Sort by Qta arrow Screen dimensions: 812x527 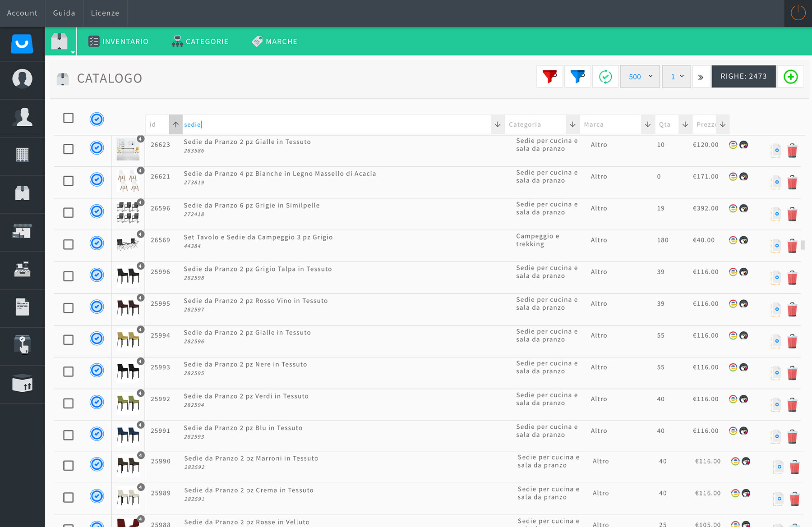point(685,124)
